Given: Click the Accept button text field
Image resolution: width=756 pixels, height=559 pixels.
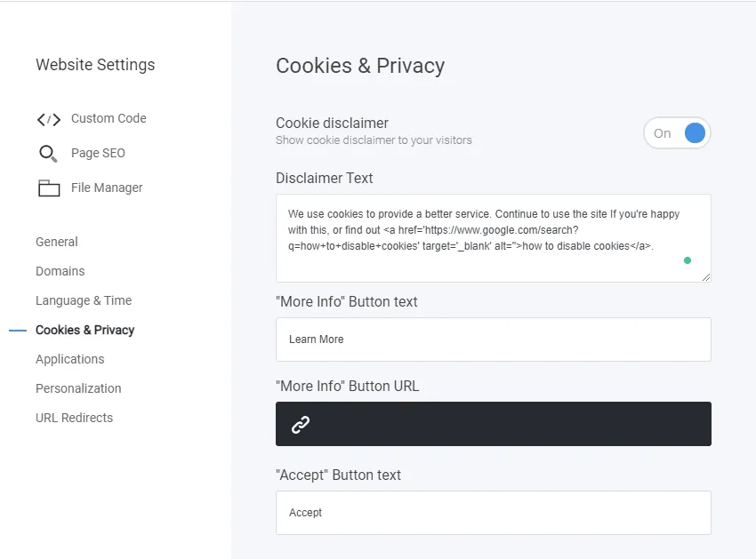Looking at the screenshot, I should pos(494,513).
